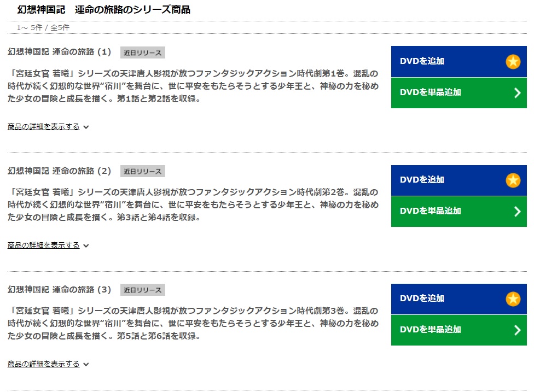
Task: Click the star icon on volume 1's DVDを追加 button
Action: click(513, 62)
